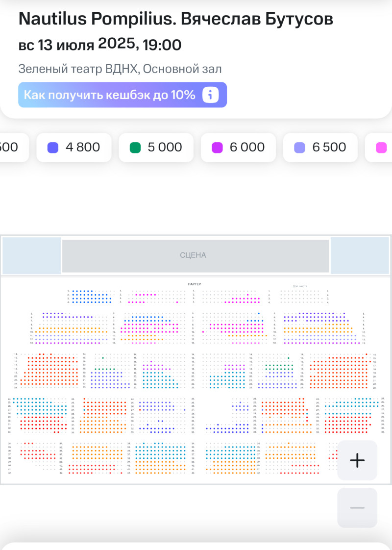Zoom in the seat map with plus
392x550 pixels.
357,460
